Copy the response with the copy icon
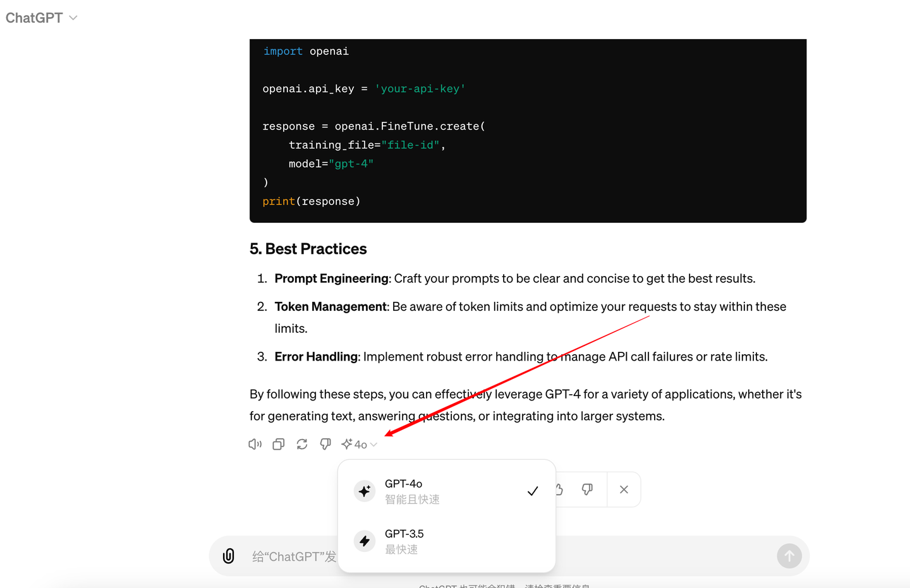Image resolution: width=910 pixels, height=588 pixels. 278,444
